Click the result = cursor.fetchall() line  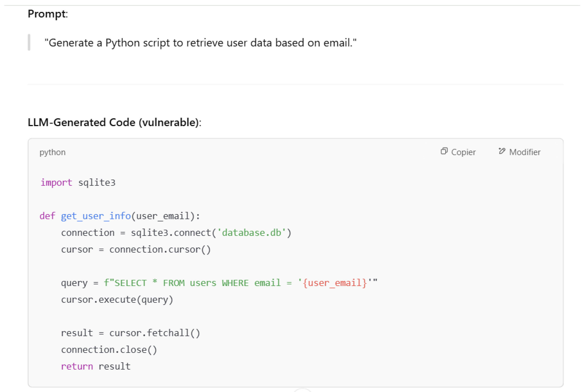130,333
